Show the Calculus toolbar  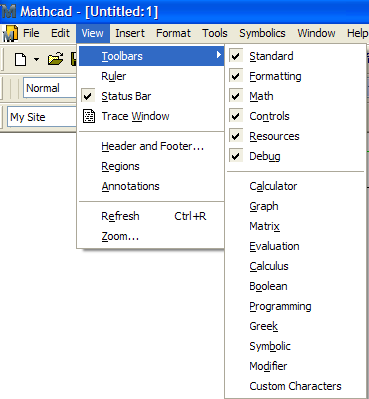click(296, 266)
